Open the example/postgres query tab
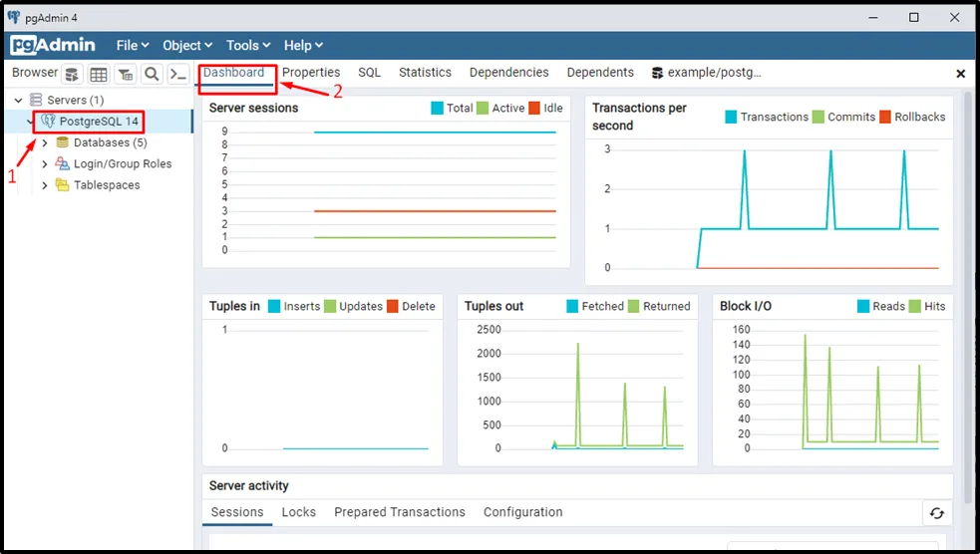The height and width of the screenshot is (554, 980). point(706,73)
